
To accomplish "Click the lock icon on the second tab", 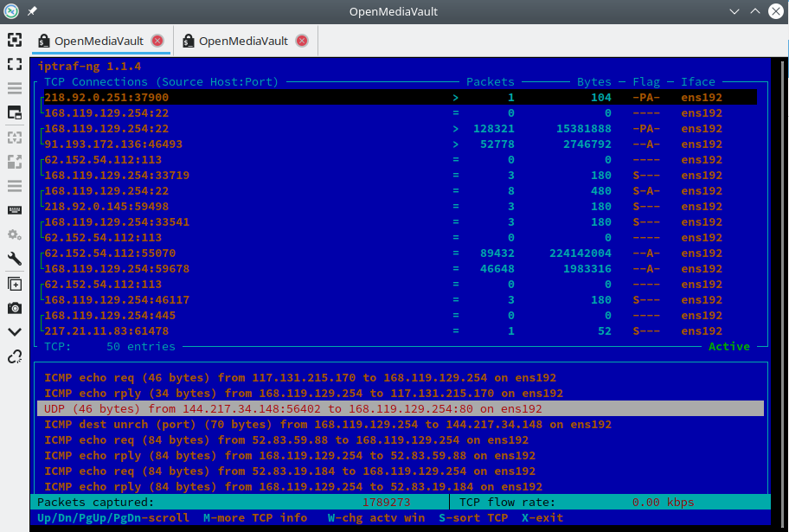I will [x=189, y=41].
